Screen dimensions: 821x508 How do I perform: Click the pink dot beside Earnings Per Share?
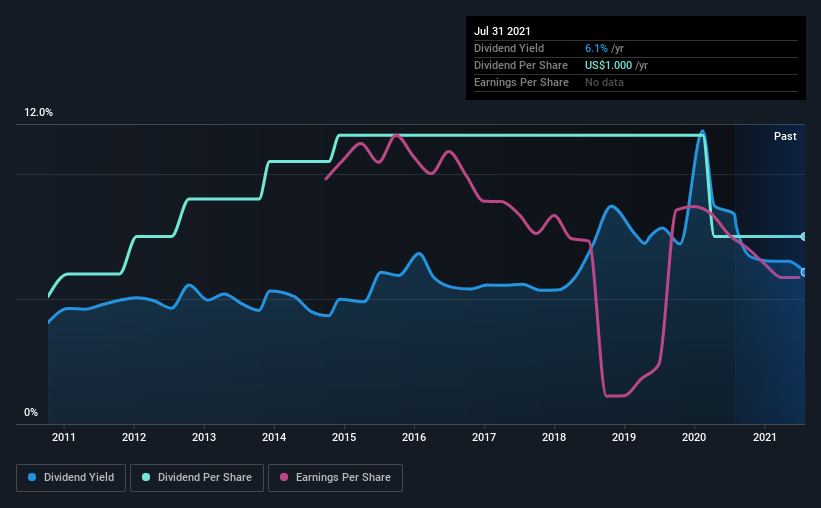tap(284, 478)
